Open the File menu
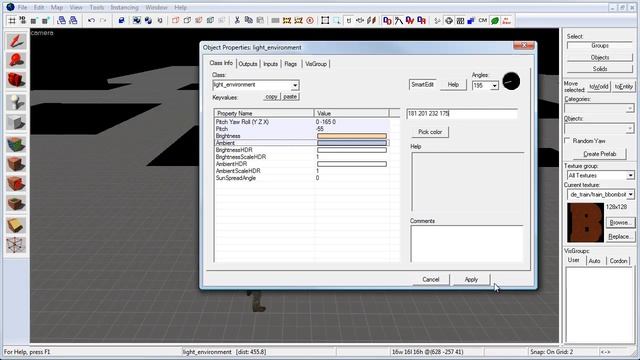640x360 pixels. (22, 7)
